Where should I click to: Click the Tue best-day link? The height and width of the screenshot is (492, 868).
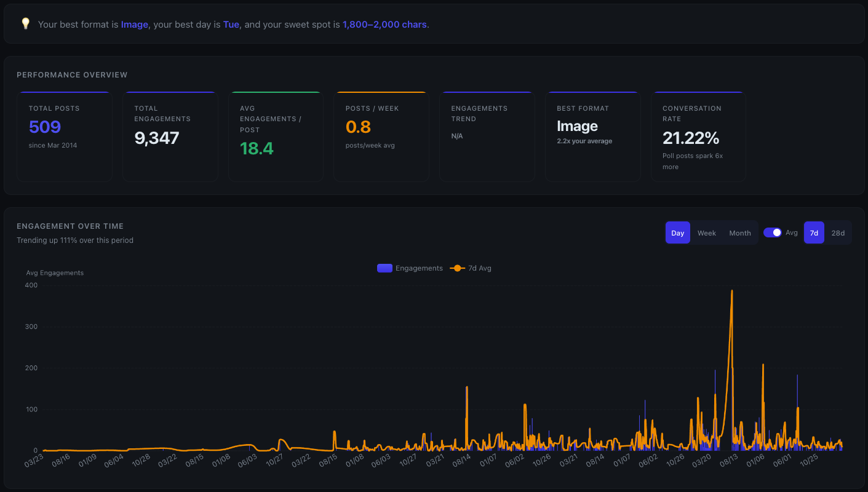(231, 24)
